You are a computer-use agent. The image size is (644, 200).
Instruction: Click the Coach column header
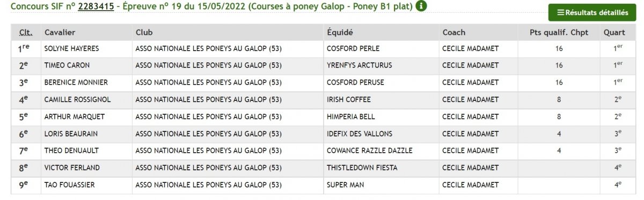click(x=454, y=32)
